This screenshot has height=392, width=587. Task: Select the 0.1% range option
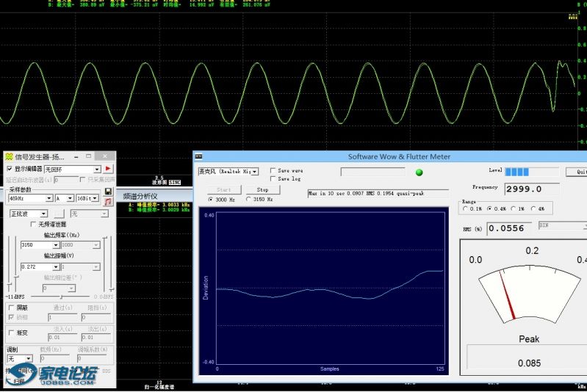[x=465, y=208]
